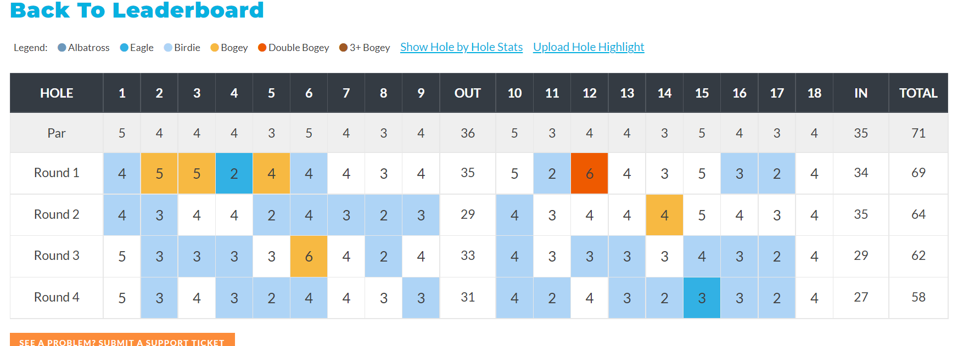The image size is (980, 346).
Task: Click the Bogey legend color dot
Action: pos(215,48)
